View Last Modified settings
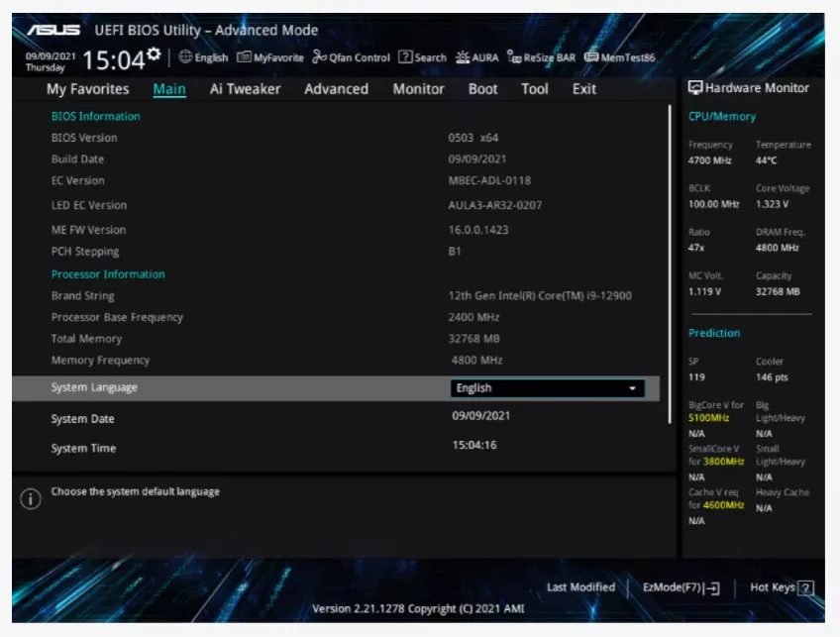The height and width of the screenshot is (637, 840). [x=580, y=587]
